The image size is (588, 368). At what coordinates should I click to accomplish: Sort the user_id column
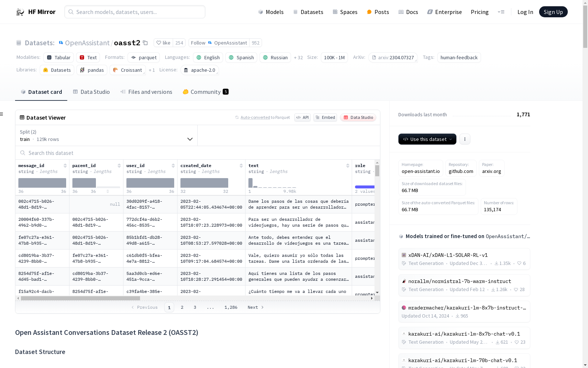(173, 166)
